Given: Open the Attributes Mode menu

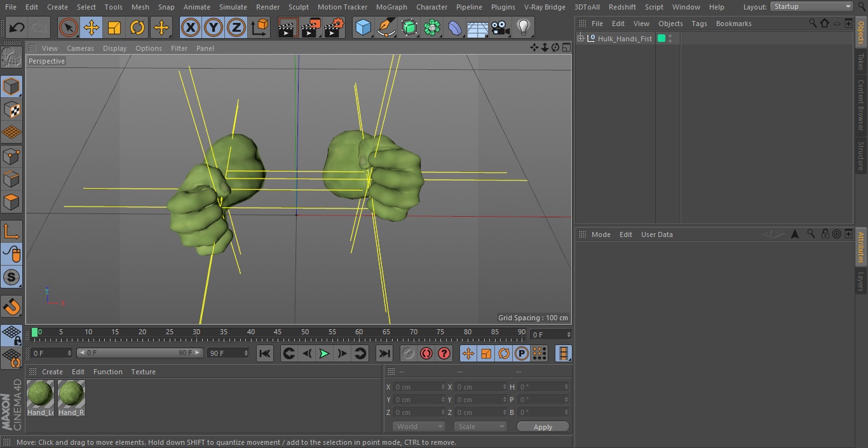Looking at the screenshot, I should click(600, 234).
